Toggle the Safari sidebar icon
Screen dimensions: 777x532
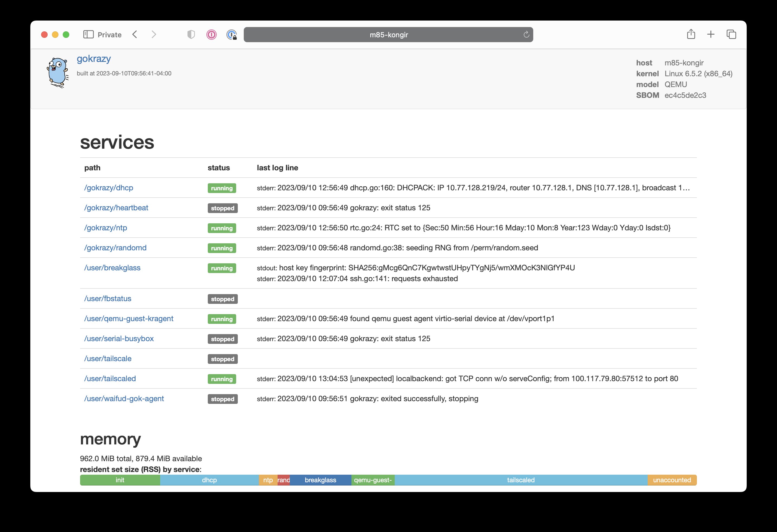point(88,34)
